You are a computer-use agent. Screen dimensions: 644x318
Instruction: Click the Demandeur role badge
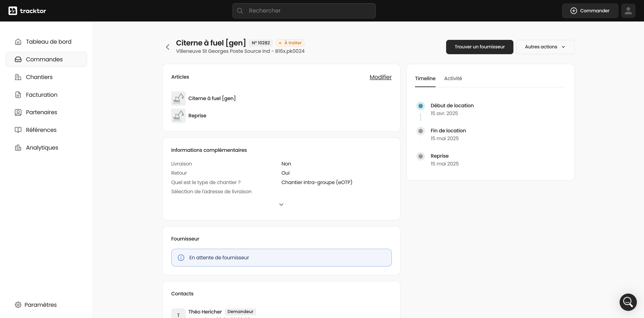point(240,312)
